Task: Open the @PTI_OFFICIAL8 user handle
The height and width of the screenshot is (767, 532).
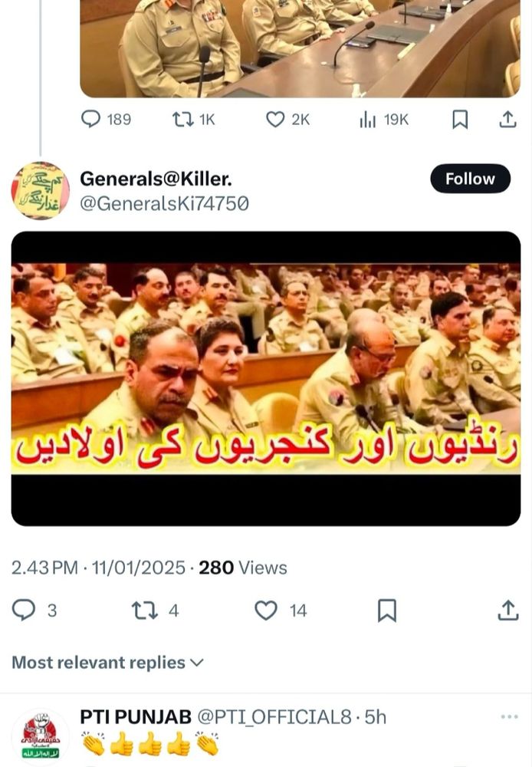Action: [x=274, y=717]
